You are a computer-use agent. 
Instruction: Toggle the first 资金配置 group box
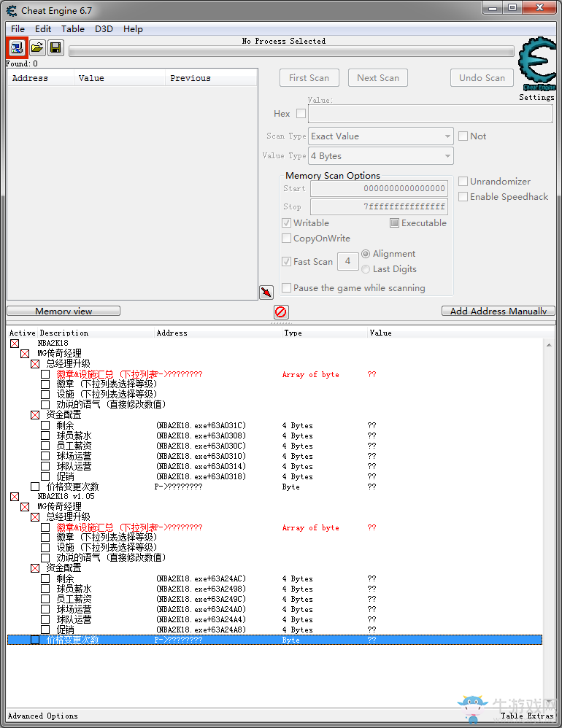35,414
